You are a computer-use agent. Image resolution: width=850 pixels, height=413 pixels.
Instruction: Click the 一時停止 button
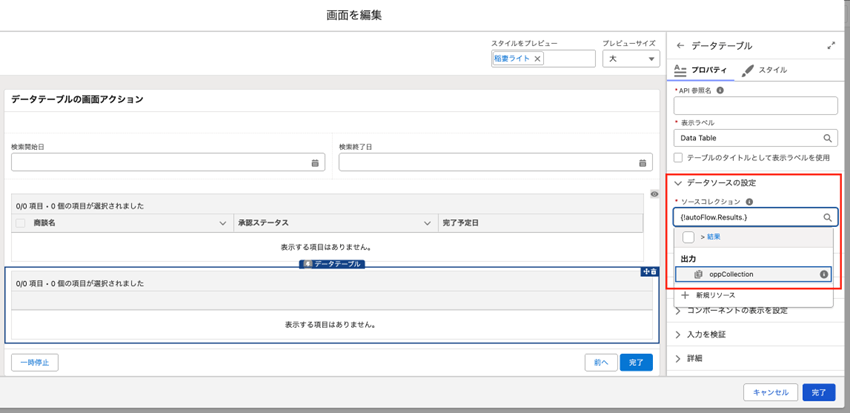(35, 362)
